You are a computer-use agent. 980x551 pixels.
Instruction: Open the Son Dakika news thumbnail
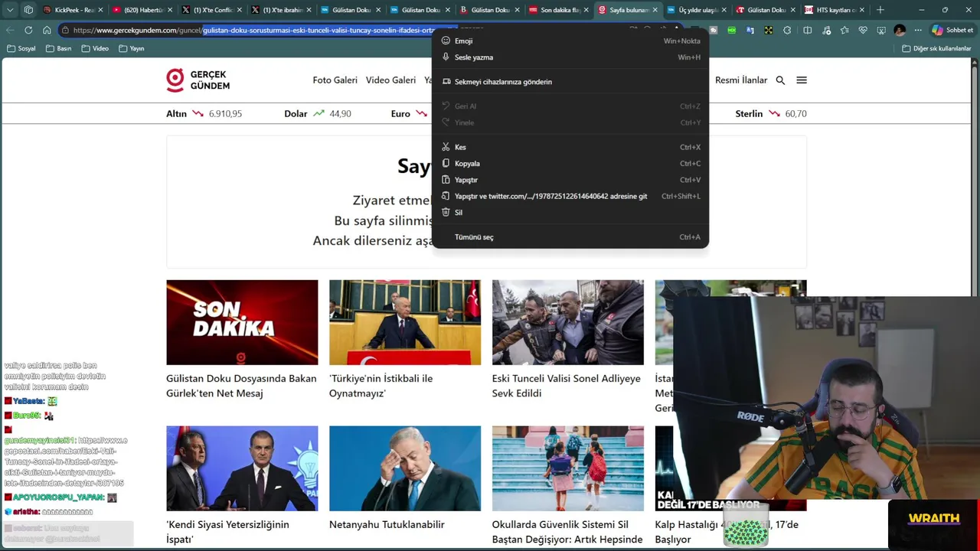pos(242,322)
